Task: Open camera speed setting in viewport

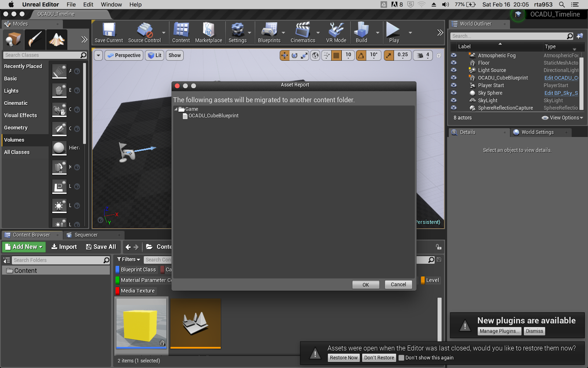Action: pos(423,56)
